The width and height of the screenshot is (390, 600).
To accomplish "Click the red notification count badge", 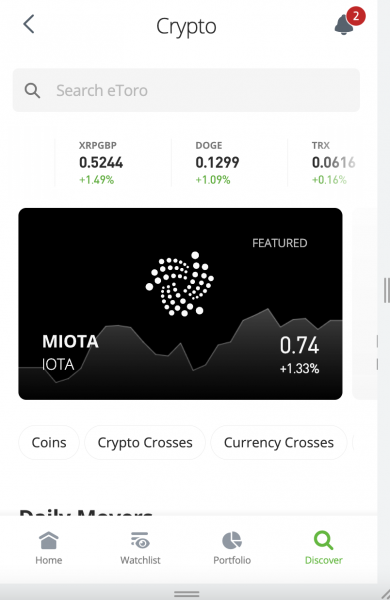I will pos(356,16).
